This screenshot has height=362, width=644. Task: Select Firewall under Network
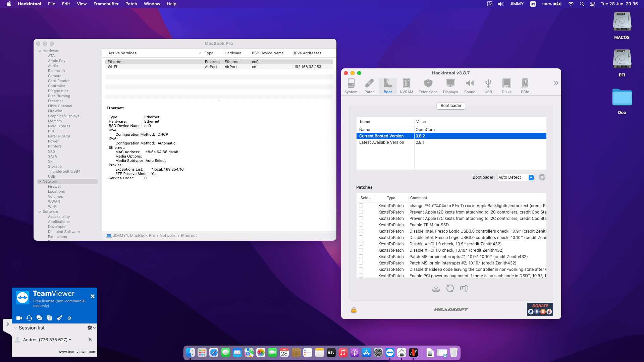54,186
